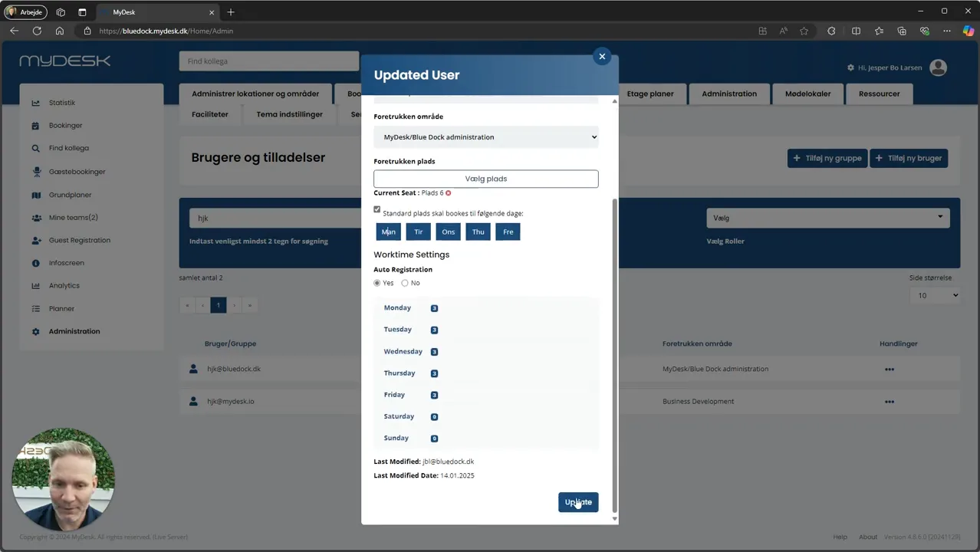
Task: Open Bookinger in the sidebar
Action: 65,126
